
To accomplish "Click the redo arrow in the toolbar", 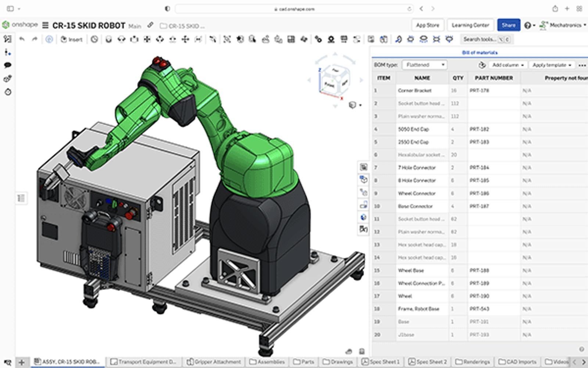I will coord(35,39).
